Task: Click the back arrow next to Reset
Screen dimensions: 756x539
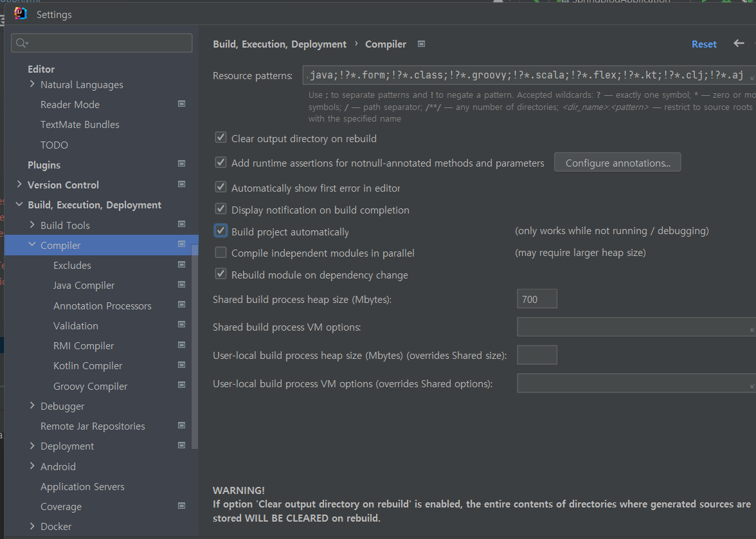Action: pyautogui.click(x=739, y=44)
